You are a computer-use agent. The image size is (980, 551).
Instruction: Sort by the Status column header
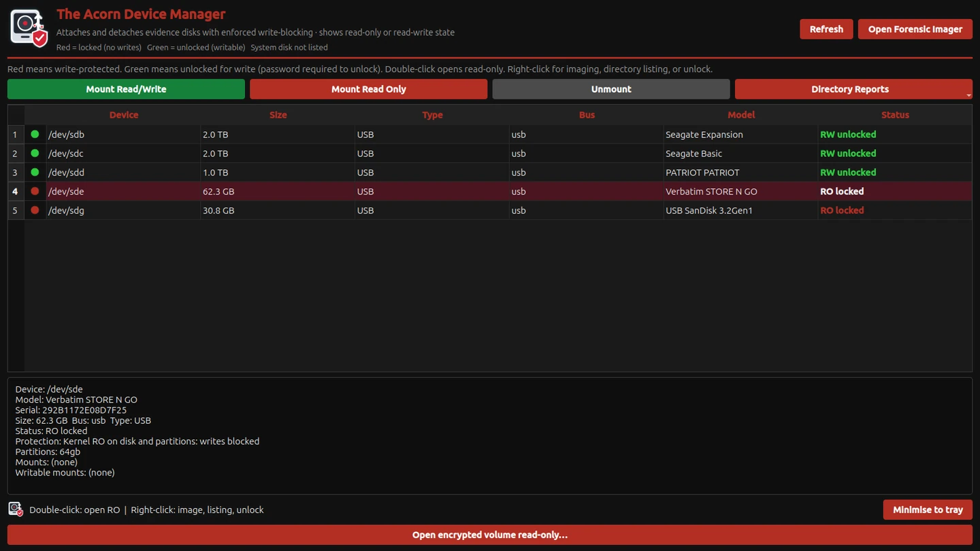click(x=895, y=115)
